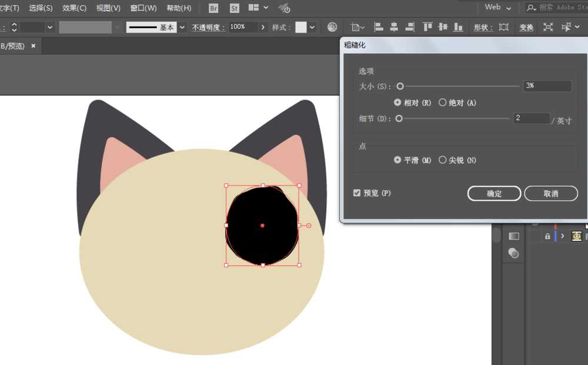Toggle the 预览 preview checkbox
The height and width of the screenshot is (365, 588).
tap(357, 193)
